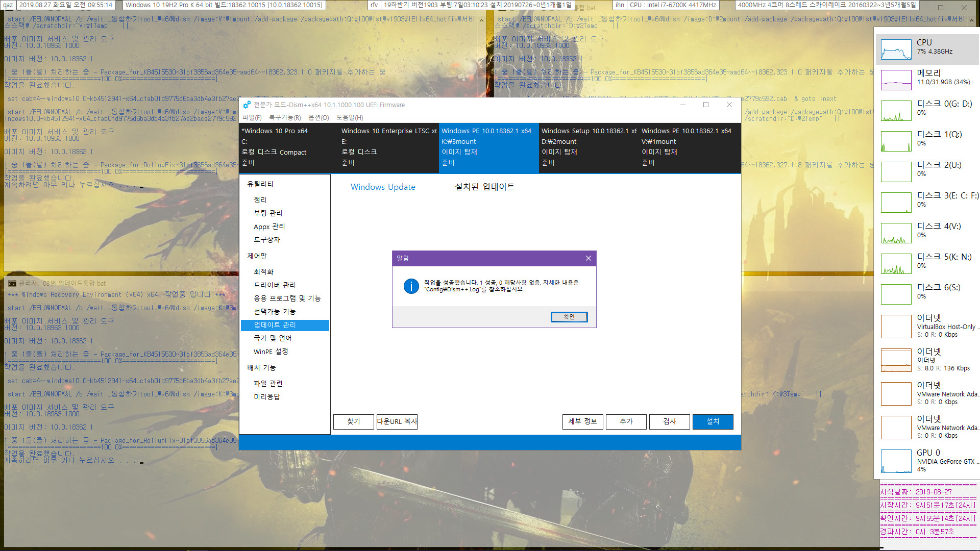
Task: Click the blue 설치 button
Action: tap(713, 421)
